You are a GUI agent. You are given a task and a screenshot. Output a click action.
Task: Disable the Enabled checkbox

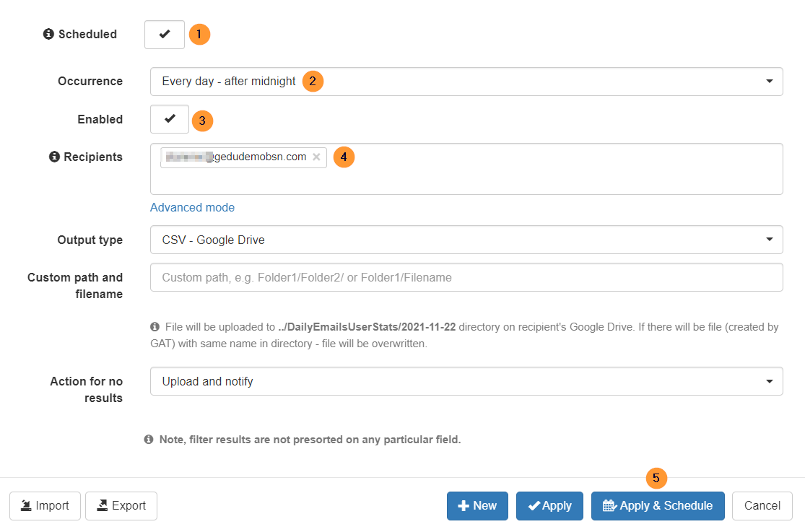[x=169, y=119]
